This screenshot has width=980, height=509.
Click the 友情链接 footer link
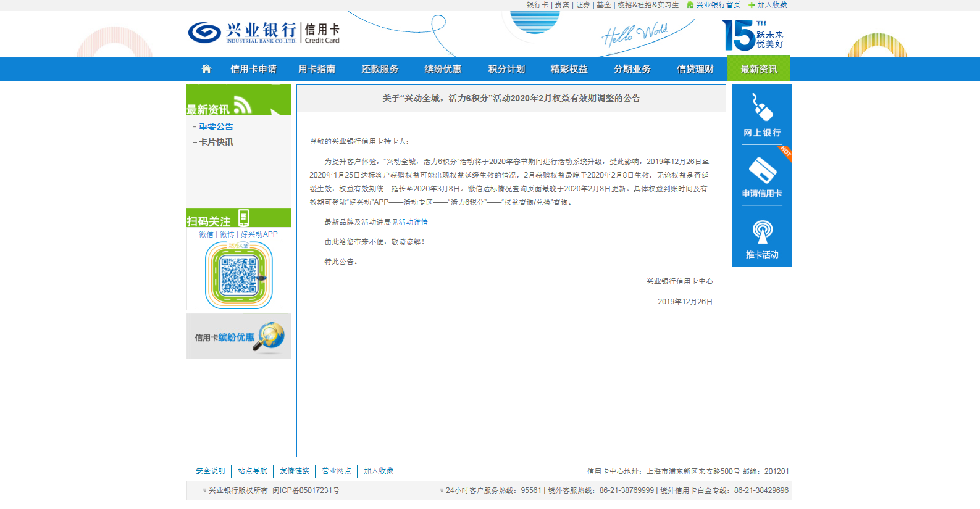tap(295, 471)
